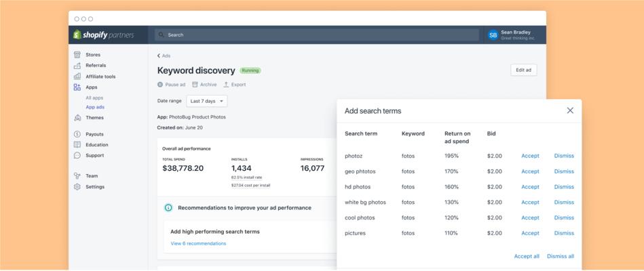Accept the white bg photos term
Viewport: 644px width, 271px height.
[530, 202]
